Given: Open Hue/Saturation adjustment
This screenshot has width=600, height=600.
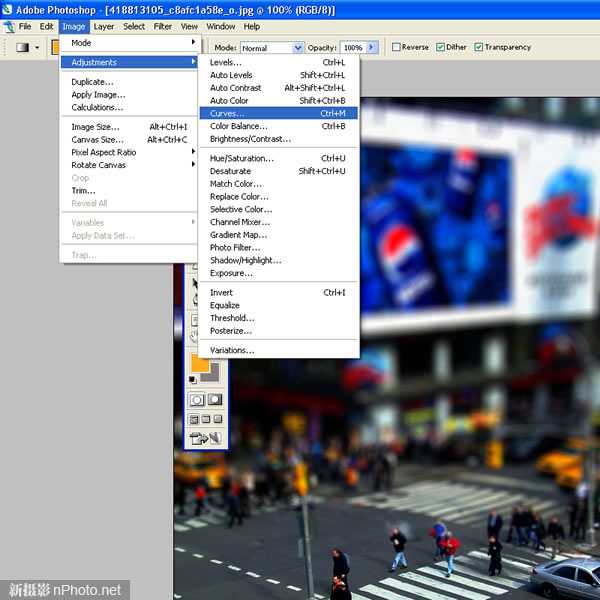Looking at the screenshot, I should [x=279, y=158].
